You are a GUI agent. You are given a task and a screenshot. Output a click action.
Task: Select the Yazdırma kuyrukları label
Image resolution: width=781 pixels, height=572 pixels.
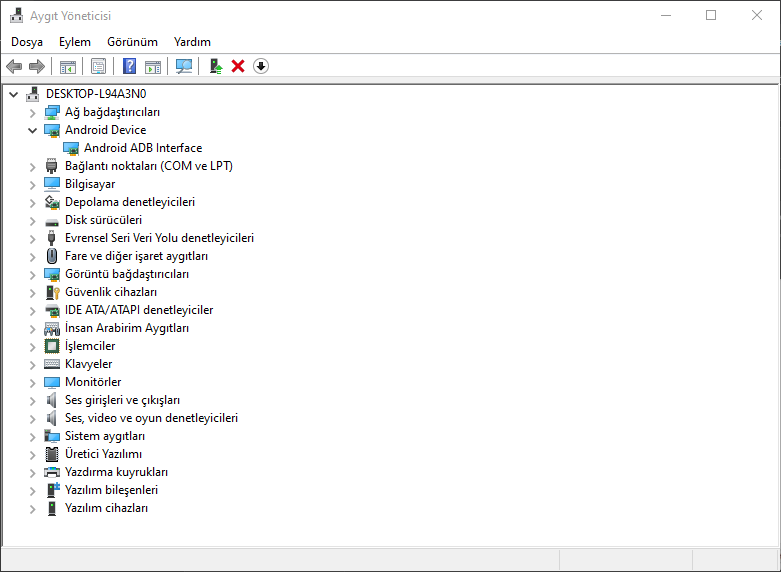tap(117, 471)
